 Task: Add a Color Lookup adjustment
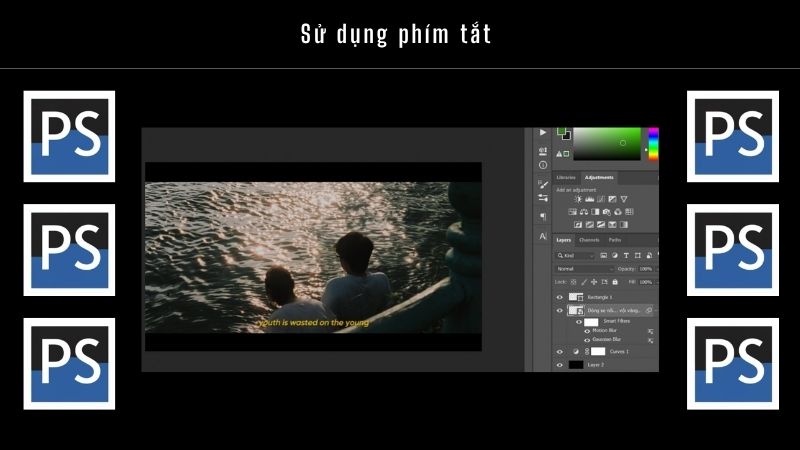(630, 212)
